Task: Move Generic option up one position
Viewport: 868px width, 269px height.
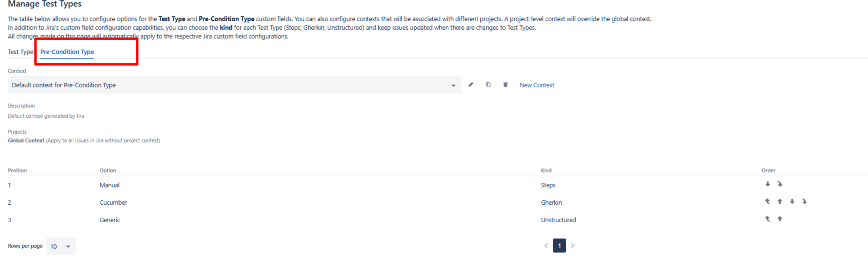Action: pyautogui.click(x=780, y=219)
